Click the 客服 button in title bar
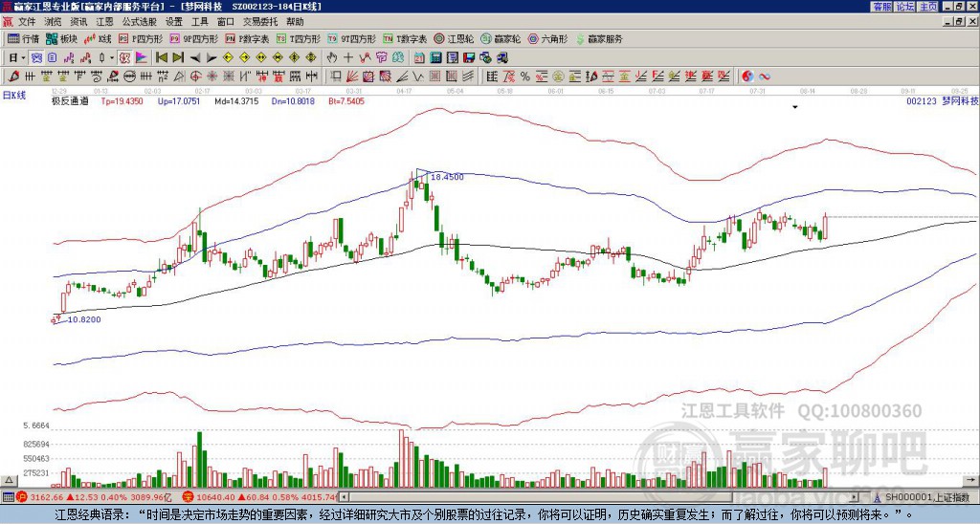This screenshot has width=980, height=524. coord(881,7)
